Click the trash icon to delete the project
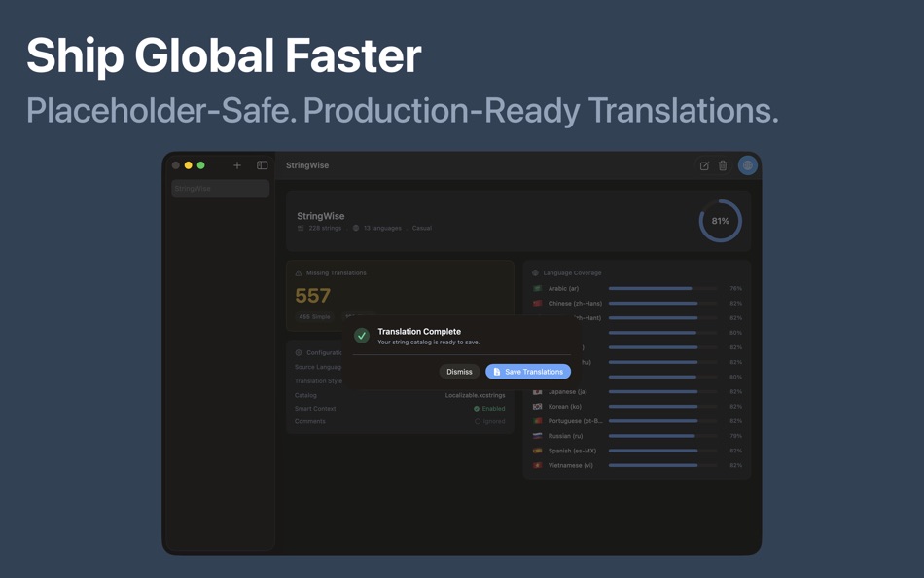The width and height of the screenshot is (924, 578). coord(722,165)
